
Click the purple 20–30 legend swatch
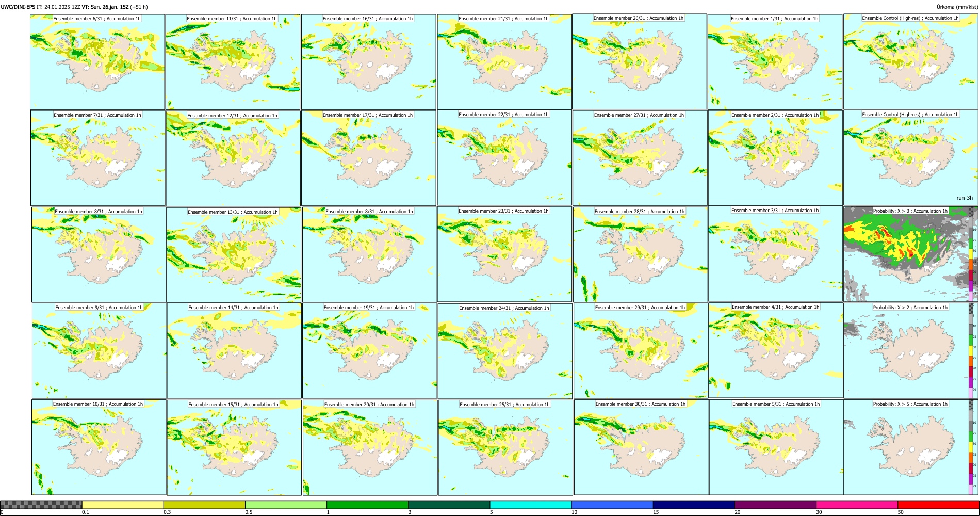pos(775,505)
